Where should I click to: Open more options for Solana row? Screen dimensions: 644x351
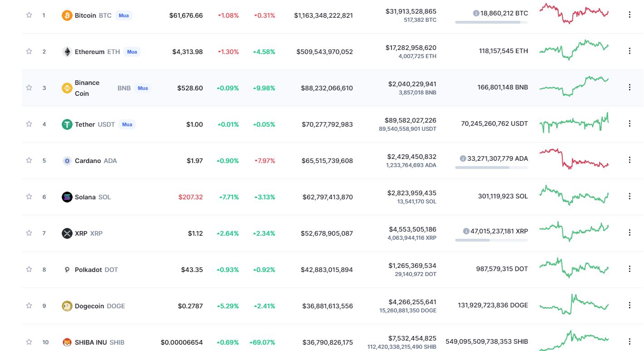pyautogui.click(x=629, y=196)
